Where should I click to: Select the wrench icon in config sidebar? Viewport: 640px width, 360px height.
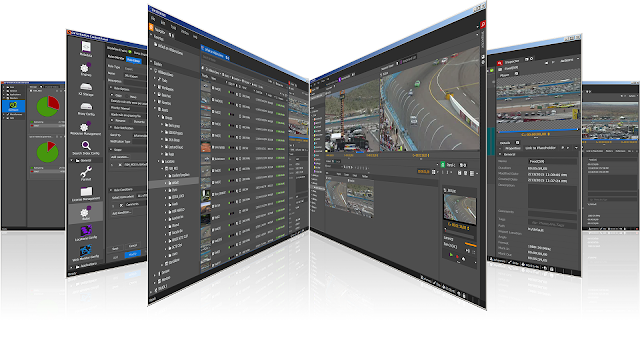(x=86, y=171)
